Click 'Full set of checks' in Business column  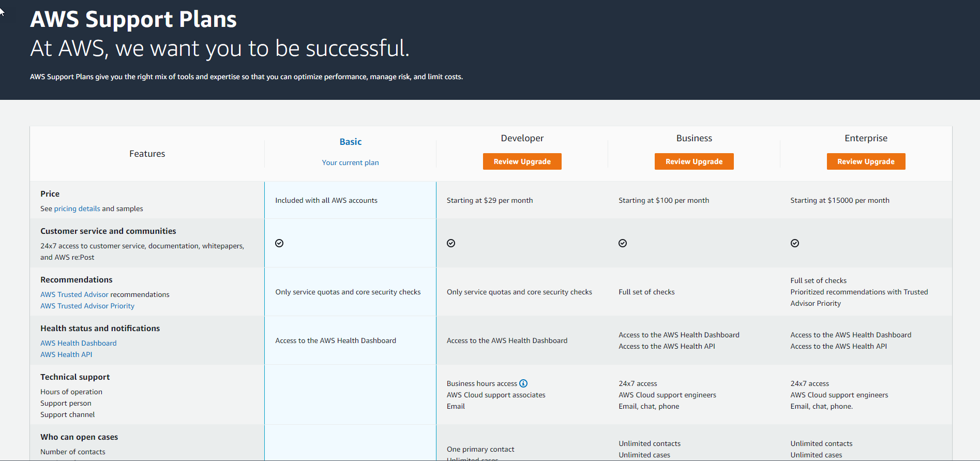[646, 292]
